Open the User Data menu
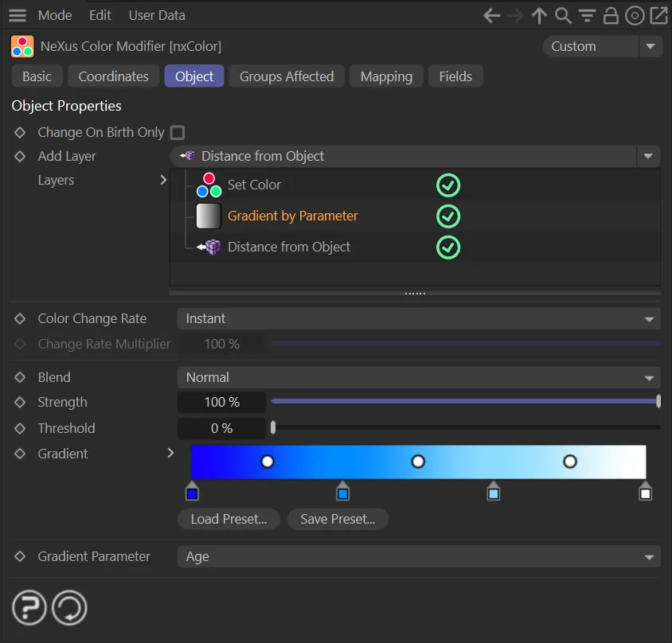 (157, 15)
